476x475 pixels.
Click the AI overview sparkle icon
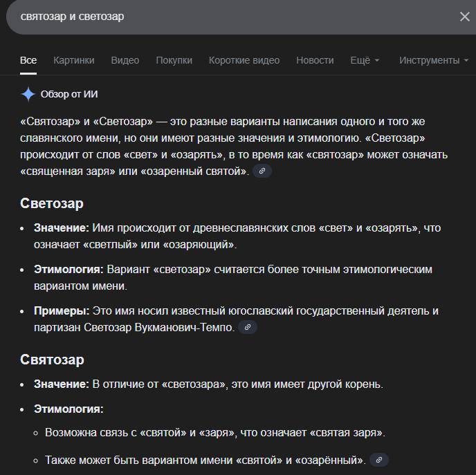(x=28, y=94)
